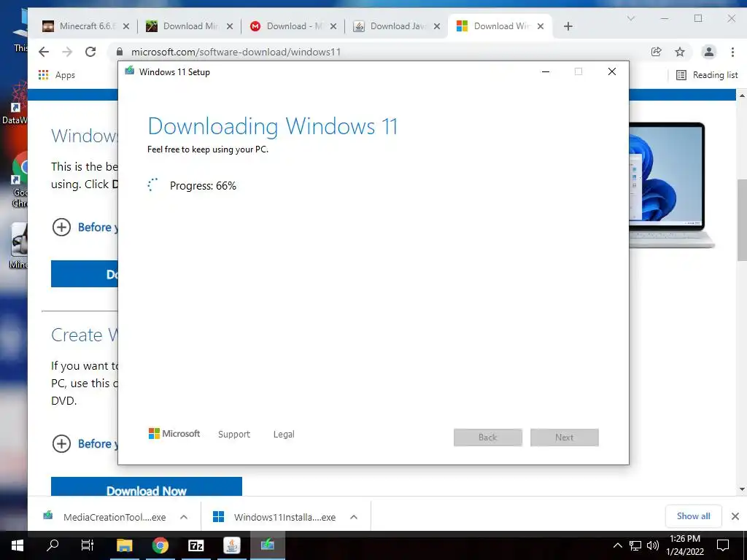Select the Windows 11 Setup taskbar icon
The width and height of the screenshot is (747, 560).
[x=267, y=545]
